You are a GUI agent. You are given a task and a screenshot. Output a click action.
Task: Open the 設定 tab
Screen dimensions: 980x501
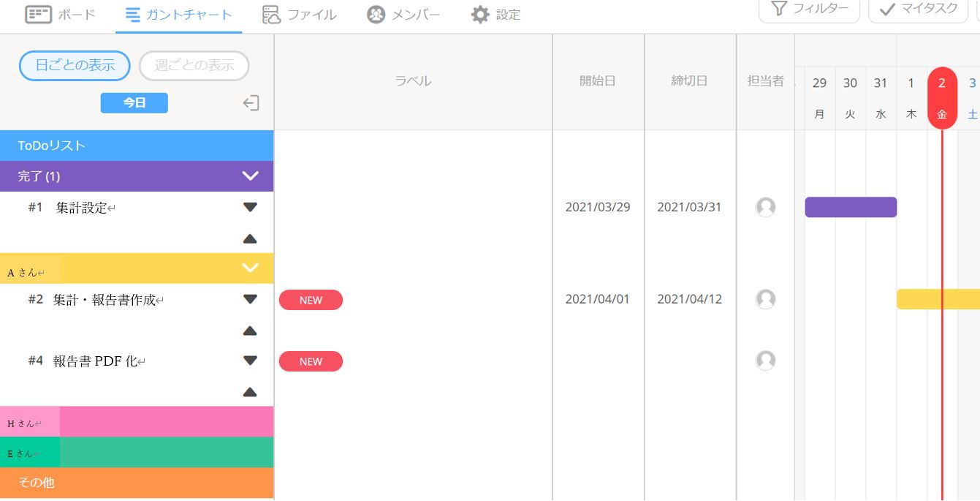click(496, 15)
